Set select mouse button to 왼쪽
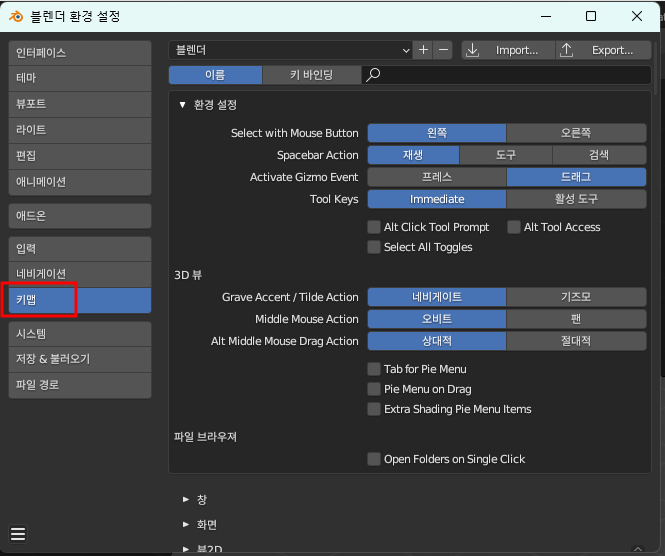Screen dimensions: 665x556 click(437, 133)
